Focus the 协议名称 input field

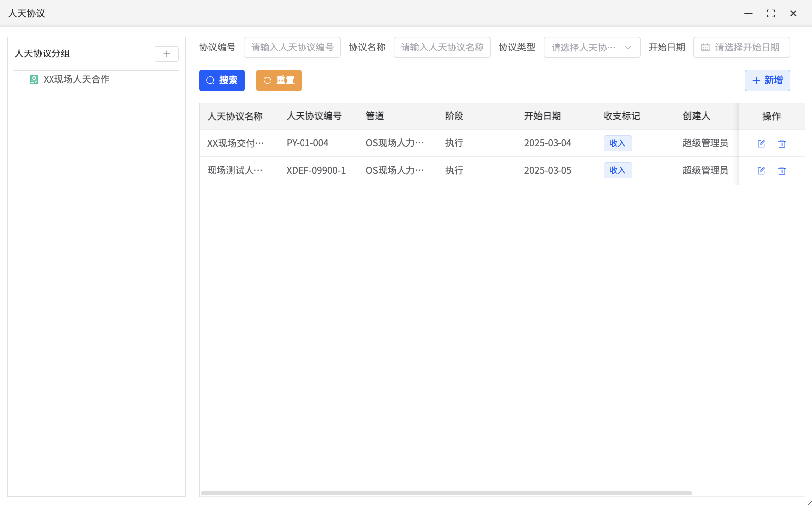point(442,48)
